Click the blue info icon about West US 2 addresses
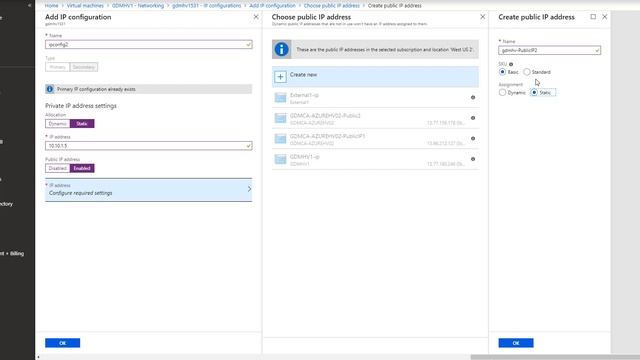This screenshot has height=360, width=640. (x=282, y=49)
